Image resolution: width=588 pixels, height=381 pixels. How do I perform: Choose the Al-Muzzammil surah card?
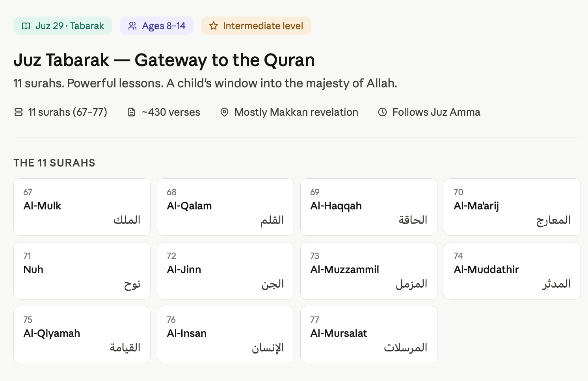[x=369, y=271]
